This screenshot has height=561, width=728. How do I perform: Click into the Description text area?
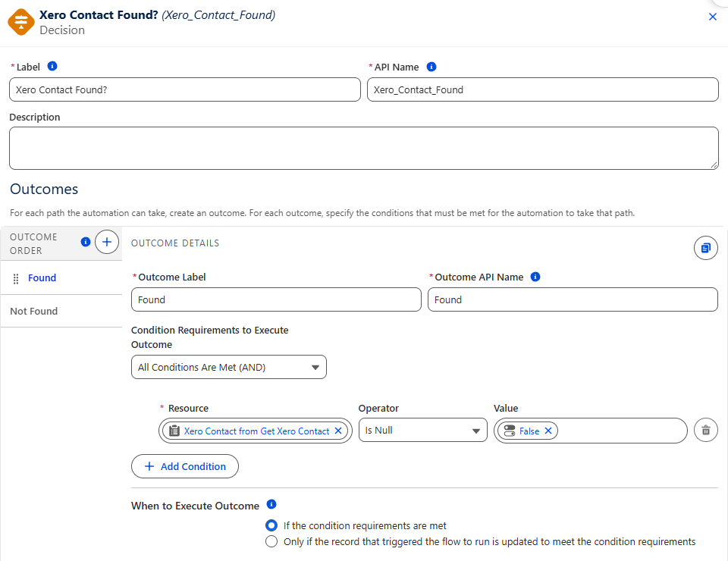(364, 148)
